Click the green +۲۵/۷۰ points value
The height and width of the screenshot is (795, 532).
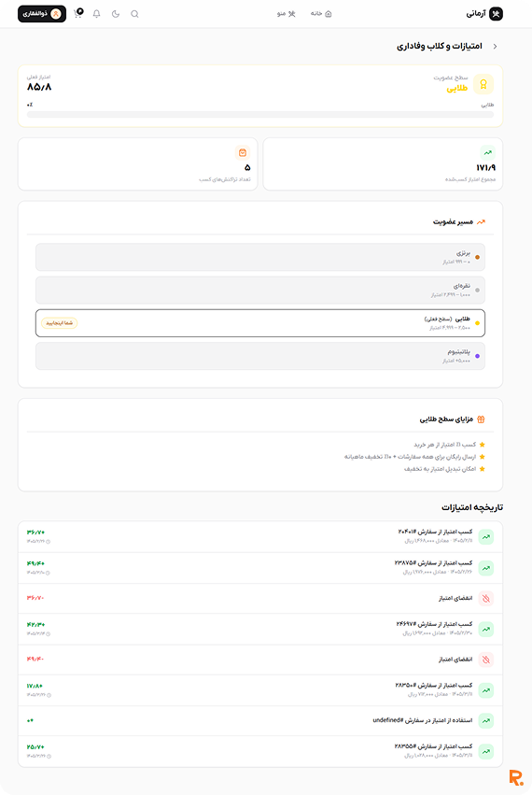tap(35, 746)
